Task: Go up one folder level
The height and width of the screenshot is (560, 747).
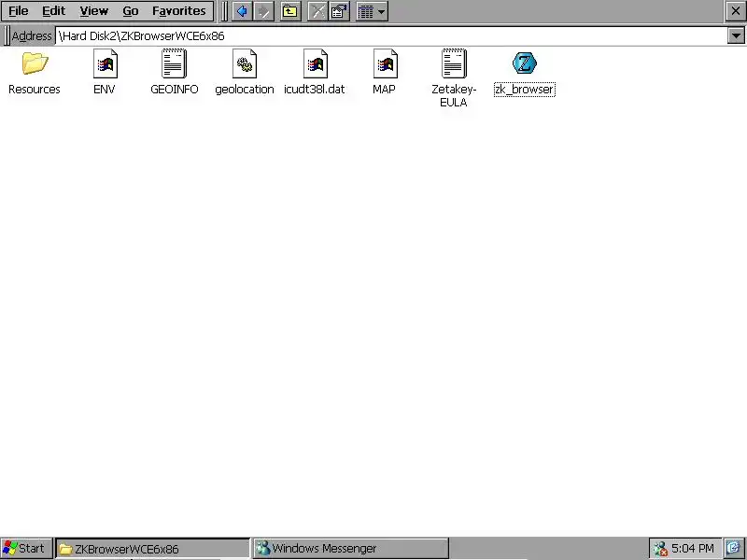Action: pos(289,11)
